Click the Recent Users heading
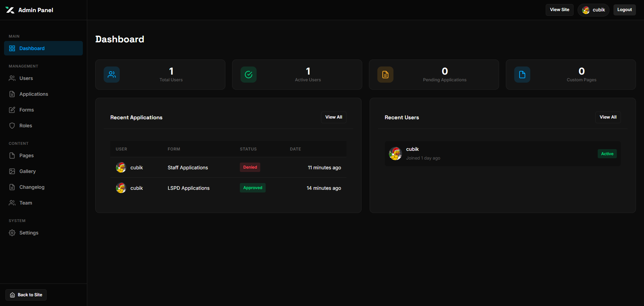 coord(402,118)
